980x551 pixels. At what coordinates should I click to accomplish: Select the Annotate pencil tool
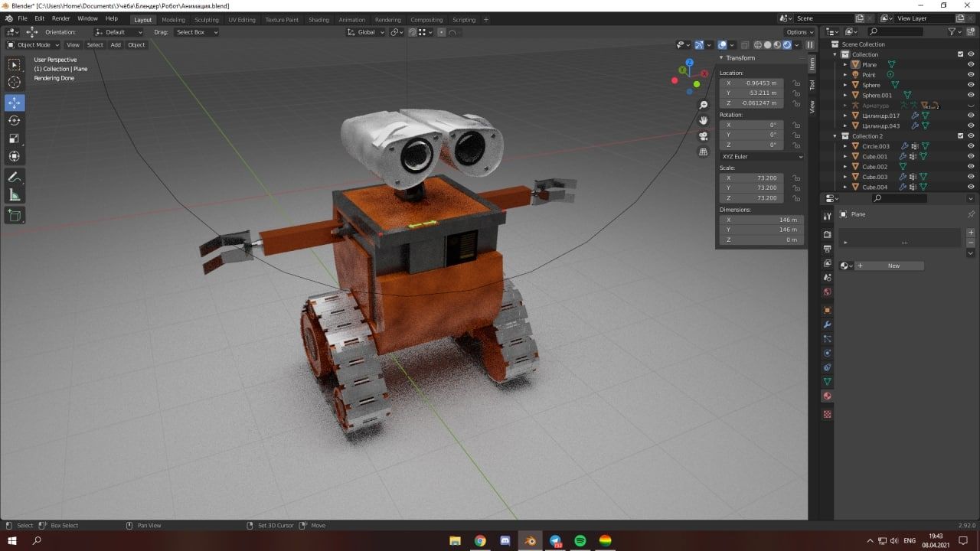15,177
